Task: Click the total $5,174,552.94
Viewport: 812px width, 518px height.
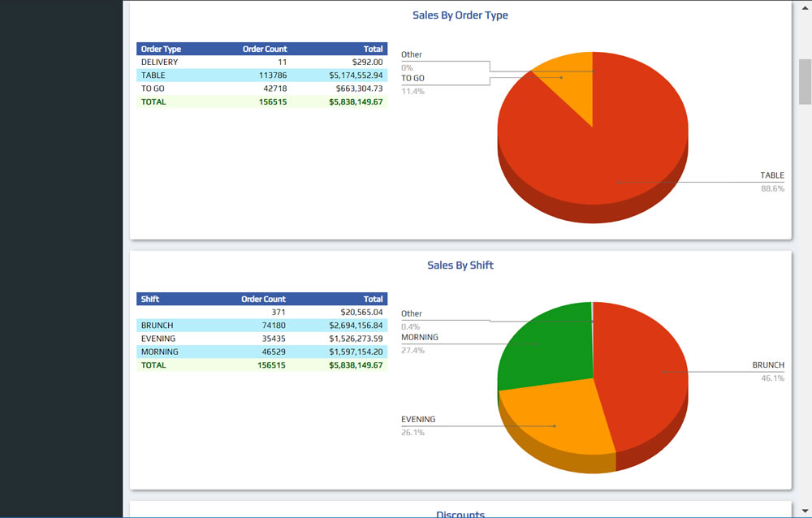Action: click(x=356, y=76)
